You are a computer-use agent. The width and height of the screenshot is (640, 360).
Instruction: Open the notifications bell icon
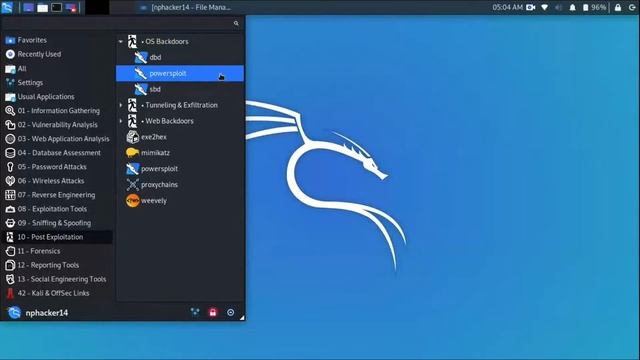pyautogui.click(x=572, y=7)
